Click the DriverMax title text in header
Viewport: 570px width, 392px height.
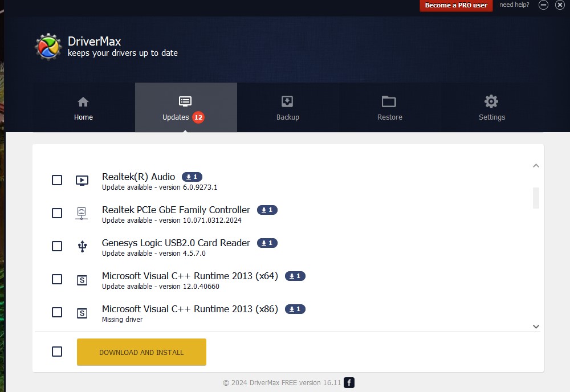click(x=94, y=42)
